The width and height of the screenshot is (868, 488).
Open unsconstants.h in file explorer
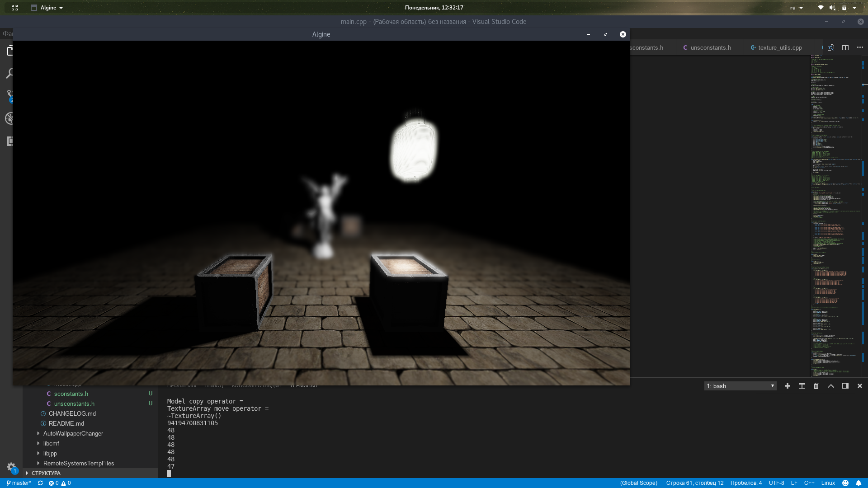point(74,404)
